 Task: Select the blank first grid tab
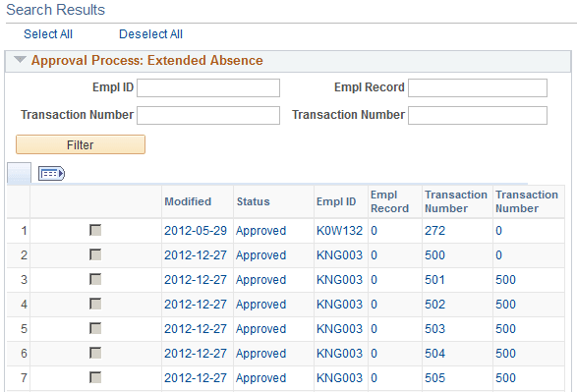click(19, 173)
